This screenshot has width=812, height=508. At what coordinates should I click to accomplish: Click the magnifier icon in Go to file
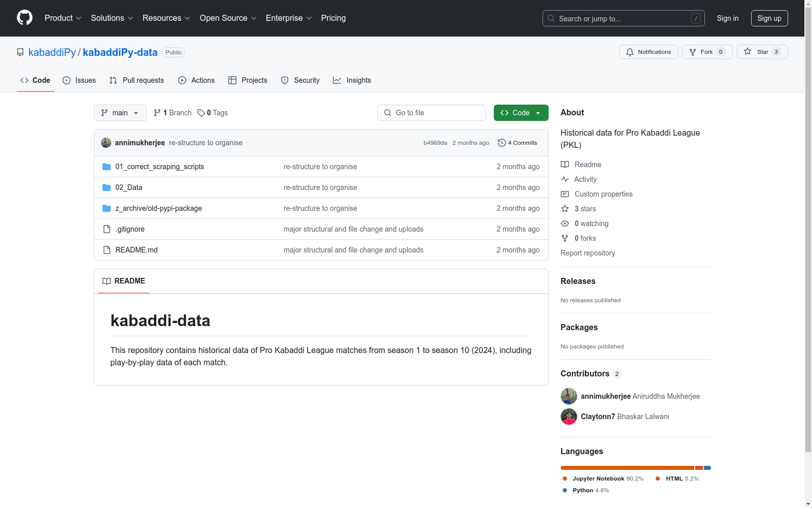[x=388, y=113]
